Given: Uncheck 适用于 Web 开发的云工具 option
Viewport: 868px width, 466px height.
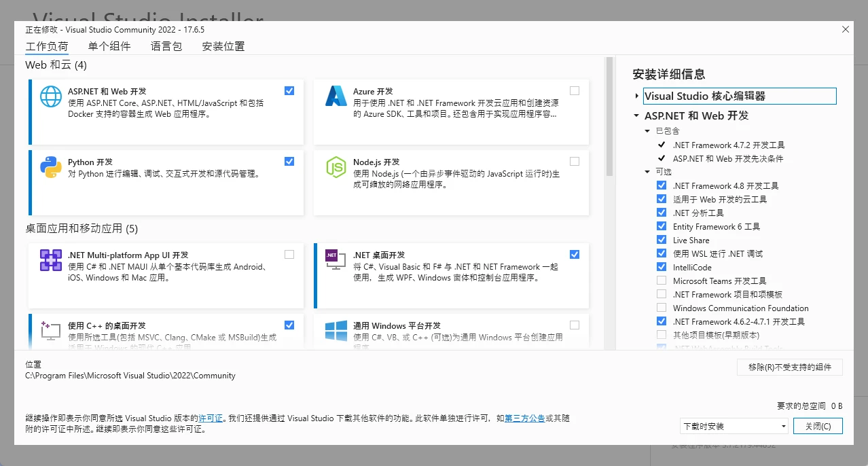Looking at the screenshot, I should point(662,199).
